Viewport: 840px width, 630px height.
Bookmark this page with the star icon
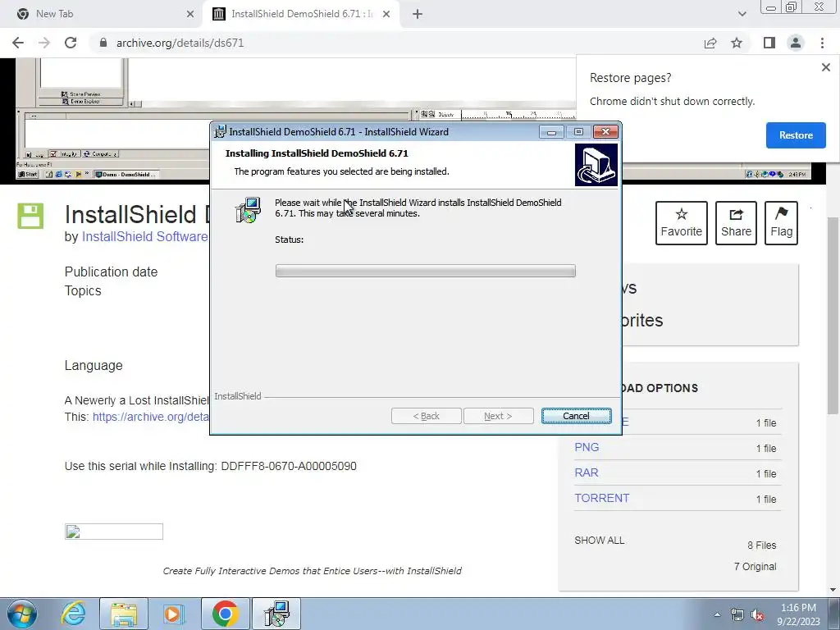click(737, 43)
